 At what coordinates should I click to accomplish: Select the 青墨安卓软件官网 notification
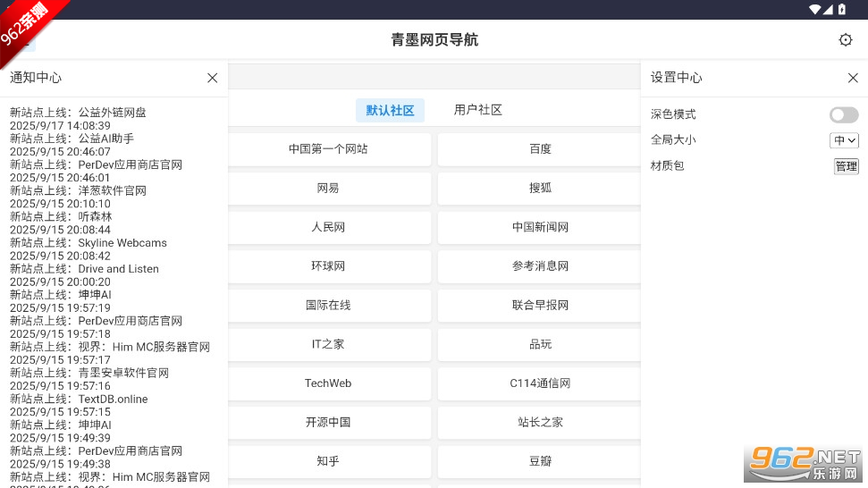pyautogui.click(x=89, y=373)
